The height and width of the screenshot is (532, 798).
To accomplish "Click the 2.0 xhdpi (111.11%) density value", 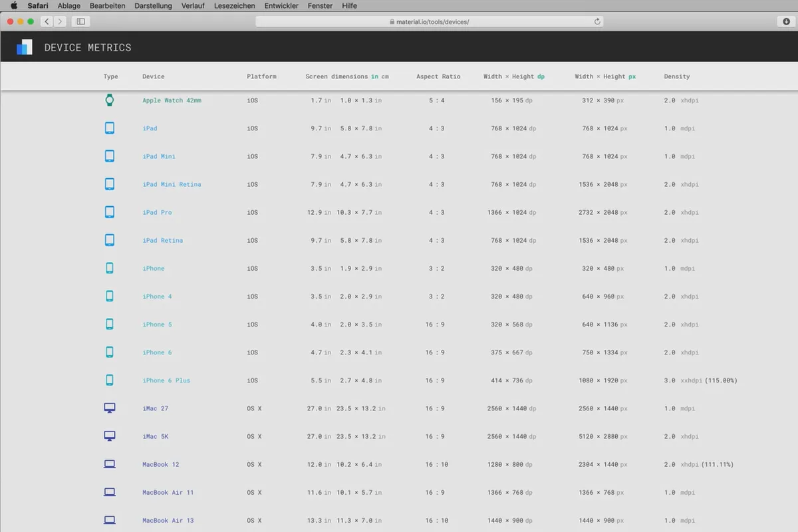I will 699,464.
